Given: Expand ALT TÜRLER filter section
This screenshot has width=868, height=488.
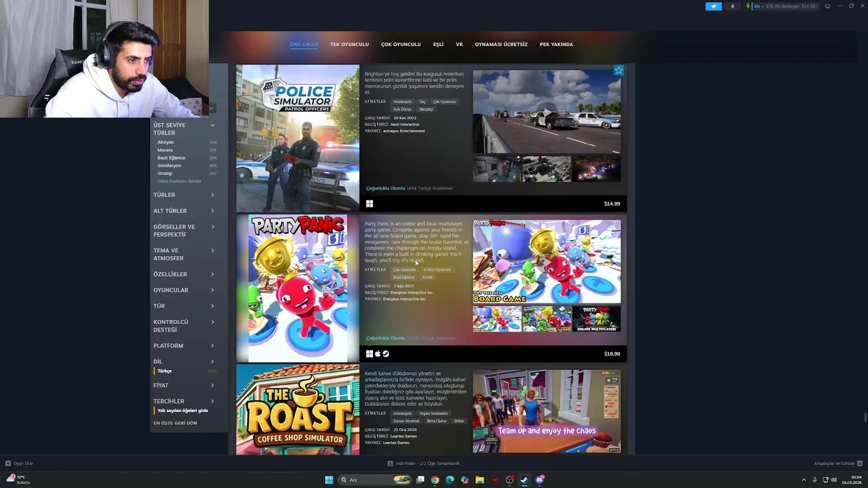Looking at the screenshot, I should 184,211.
